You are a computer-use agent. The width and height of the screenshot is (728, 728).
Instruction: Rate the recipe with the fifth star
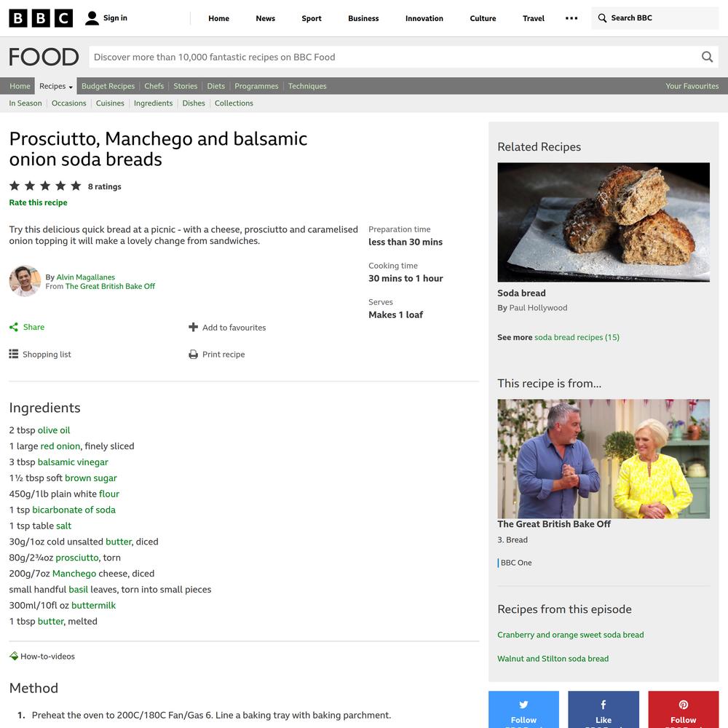pyautogui.click(x=76, y=186)
